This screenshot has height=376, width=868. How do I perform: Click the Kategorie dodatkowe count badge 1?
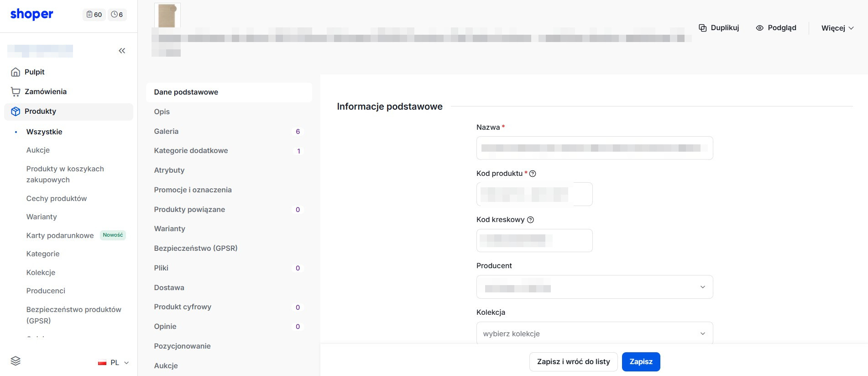tap(298, 151)
